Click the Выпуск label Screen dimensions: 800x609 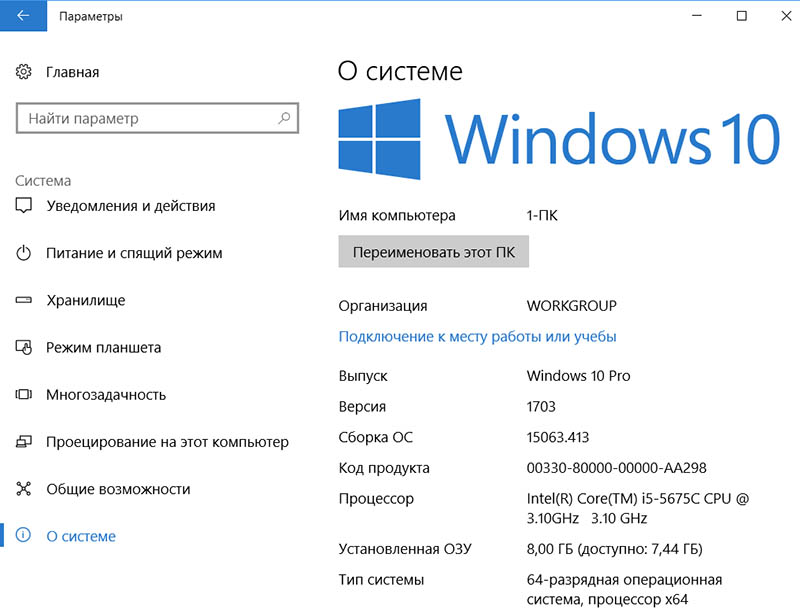(363, 376)
